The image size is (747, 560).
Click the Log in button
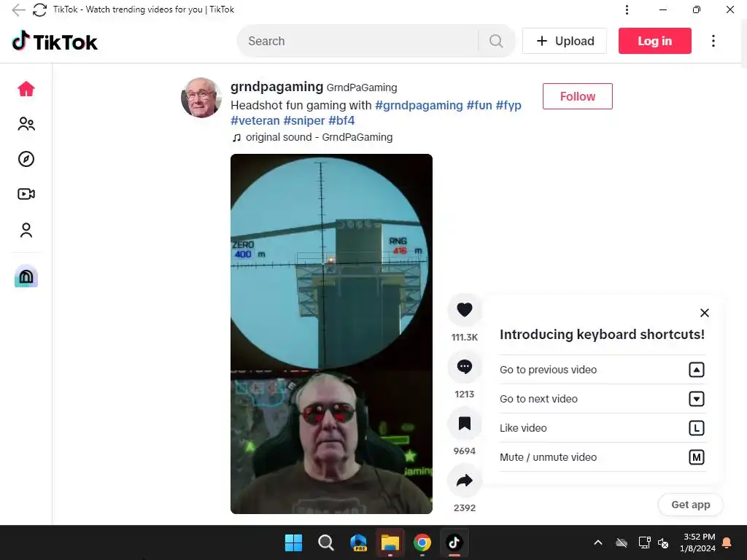(x=654, y=41)
